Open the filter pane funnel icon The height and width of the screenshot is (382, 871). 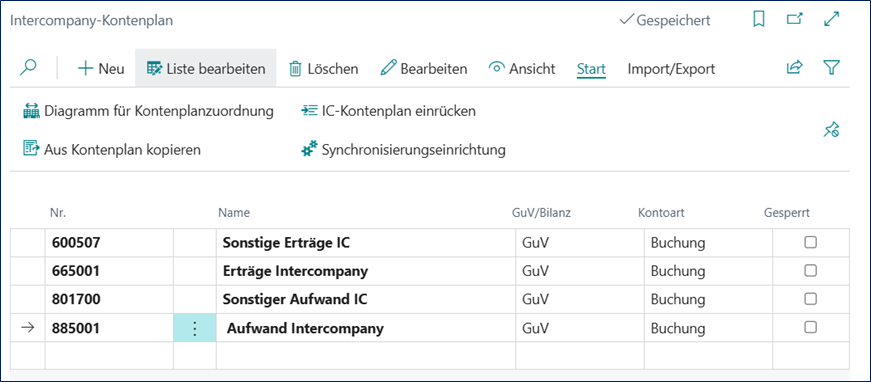pyautogui.click(x=831, y=68)
